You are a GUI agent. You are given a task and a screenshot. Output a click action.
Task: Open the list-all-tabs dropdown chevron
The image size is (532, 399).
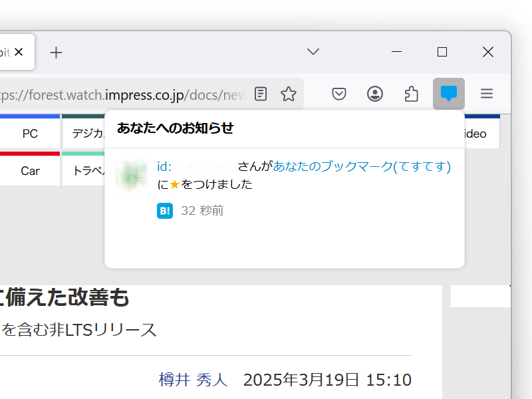[313, 51]
